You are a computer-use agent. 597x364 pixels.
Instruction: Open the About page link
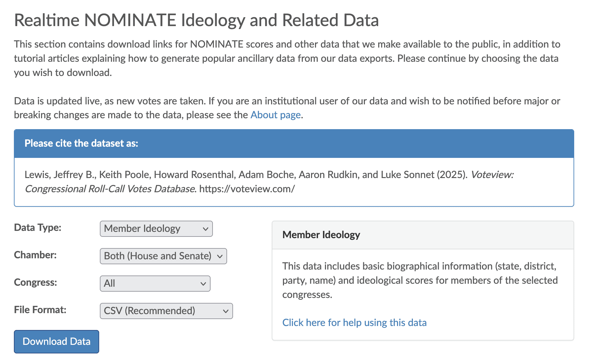pos(275,115)
